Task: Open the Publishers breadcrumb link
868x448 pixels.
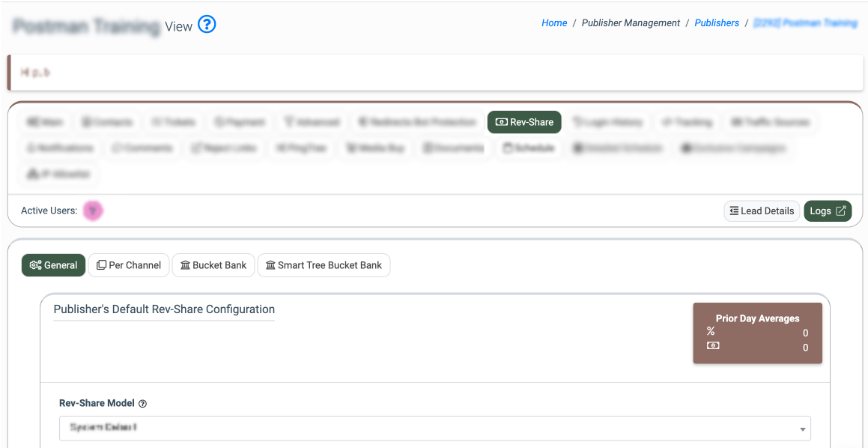Action: [717, 22]
